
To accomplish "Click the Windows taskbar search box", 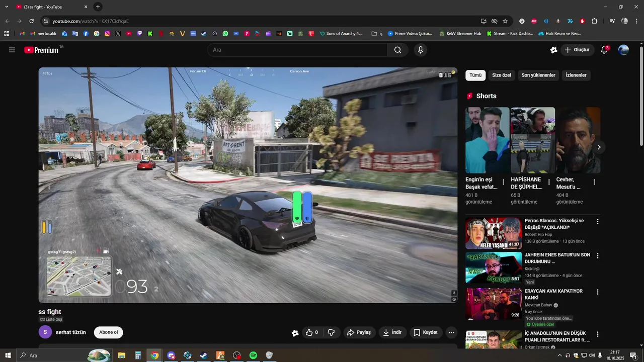I will pos(63,355).
